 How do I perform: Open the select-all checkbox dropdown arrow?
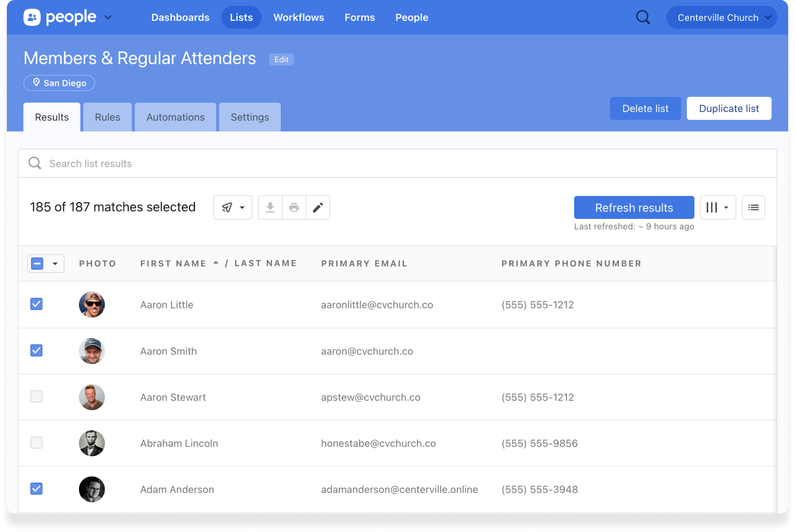(55, 264)
